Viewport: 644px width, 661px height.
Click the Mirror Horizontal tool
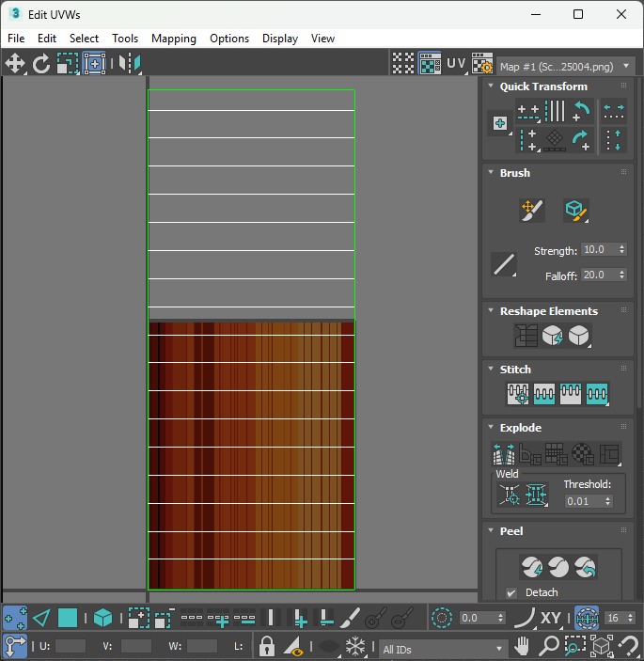pyautogui.click(x=130, y=64)
